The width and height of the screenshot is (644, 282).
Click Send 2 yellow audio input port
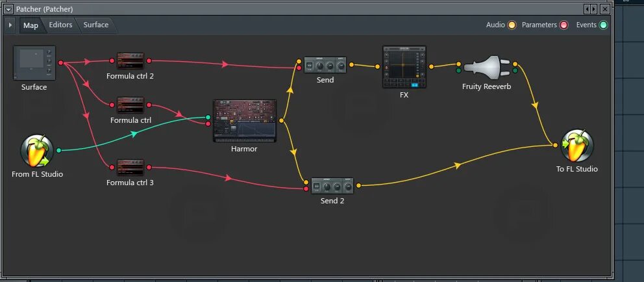306,183
